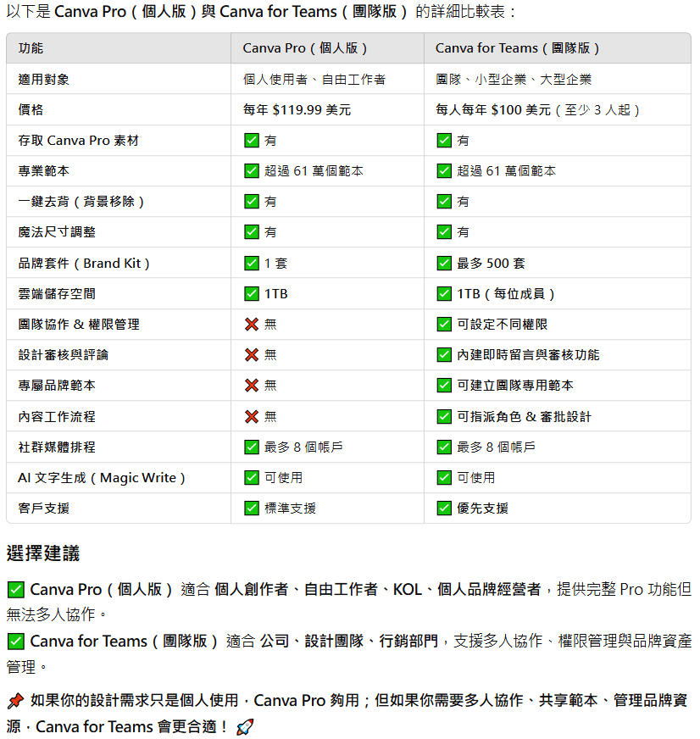
Task: Click the Canva for Teams（團隊版）column header
Action: (x=518, y=48)
